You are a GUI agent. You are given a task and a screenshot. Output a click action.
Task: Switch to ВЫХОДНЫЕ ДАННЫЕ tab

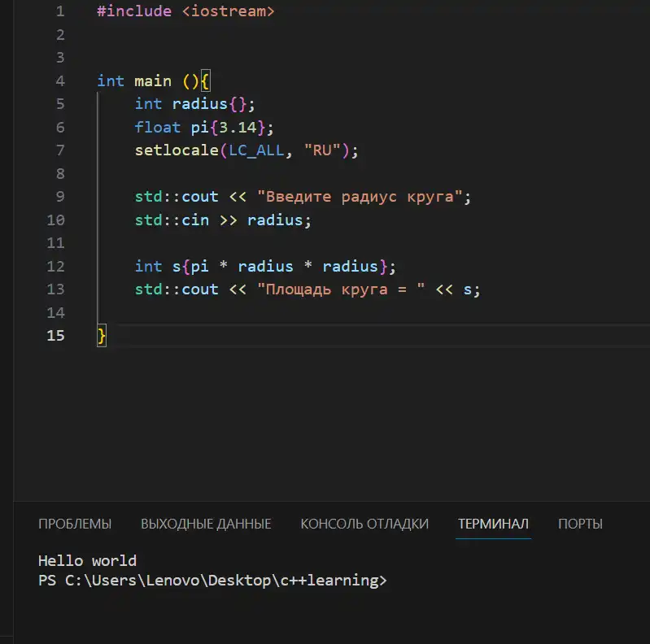[206, 524]
